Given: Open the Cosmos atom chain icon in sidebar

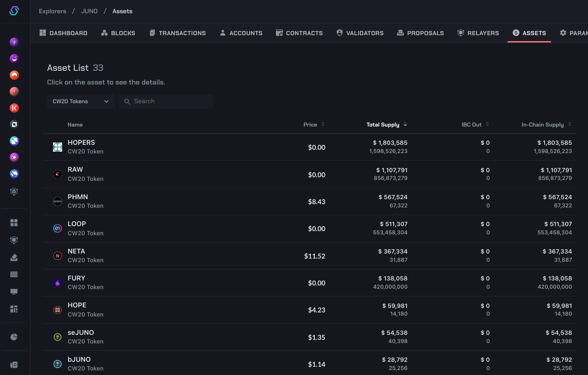Looking at the screenshot, I should [x=14, y=42].
